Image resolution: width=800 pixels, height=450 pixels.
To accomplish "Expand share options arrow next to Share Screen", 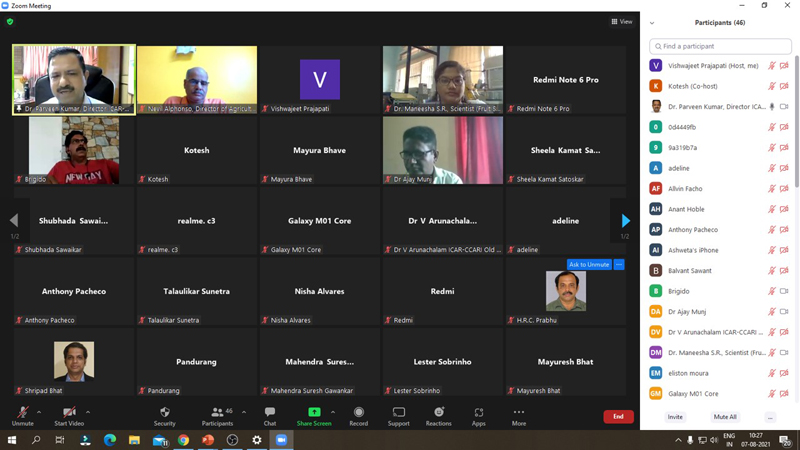I will coord(333,412).
